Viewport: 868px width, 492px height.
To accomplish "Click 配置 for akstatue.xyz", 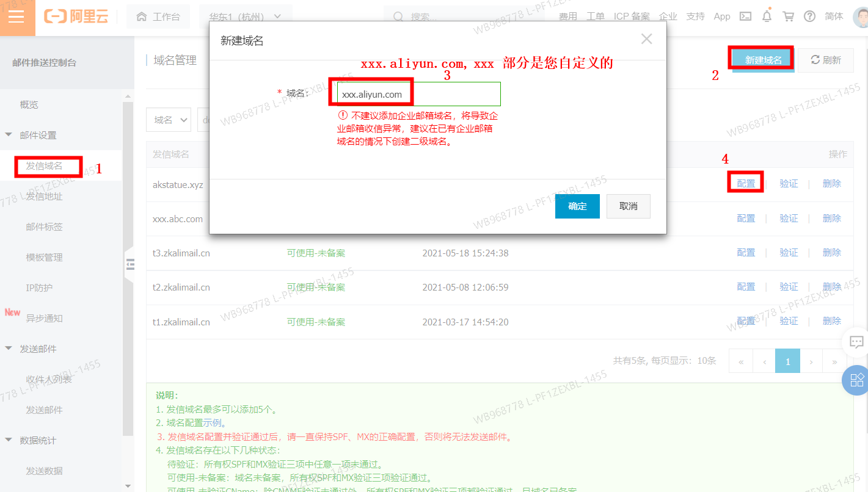I will [746, 184].
